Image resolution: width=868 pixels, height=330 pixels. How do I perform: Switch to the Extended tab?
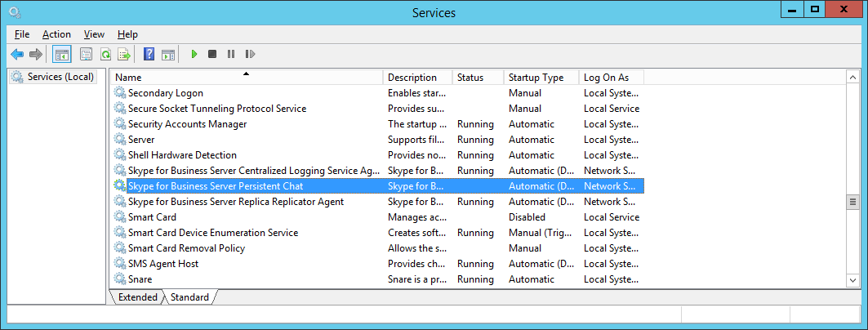coord(137,297)
